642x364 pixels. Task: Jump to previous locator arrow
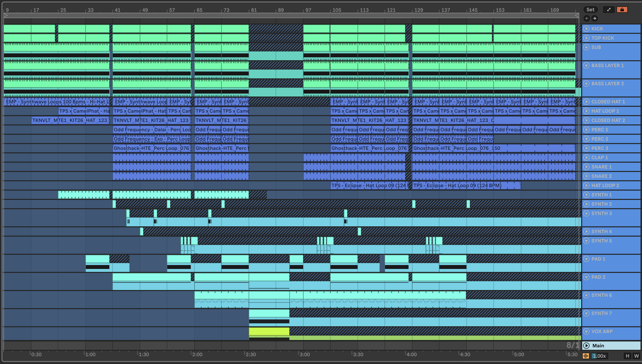click(587, 18)
